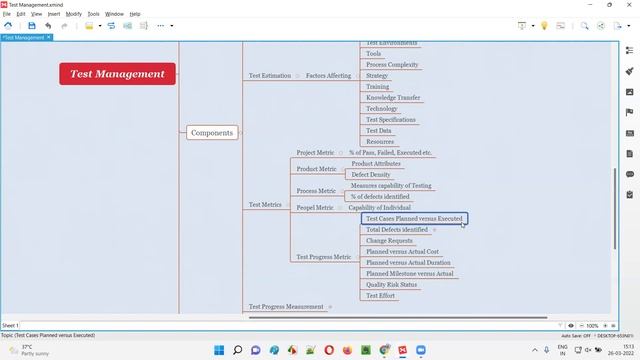
Task: Click the vertical scrollbar of the canvas
Action: click(x=615, y=208)
